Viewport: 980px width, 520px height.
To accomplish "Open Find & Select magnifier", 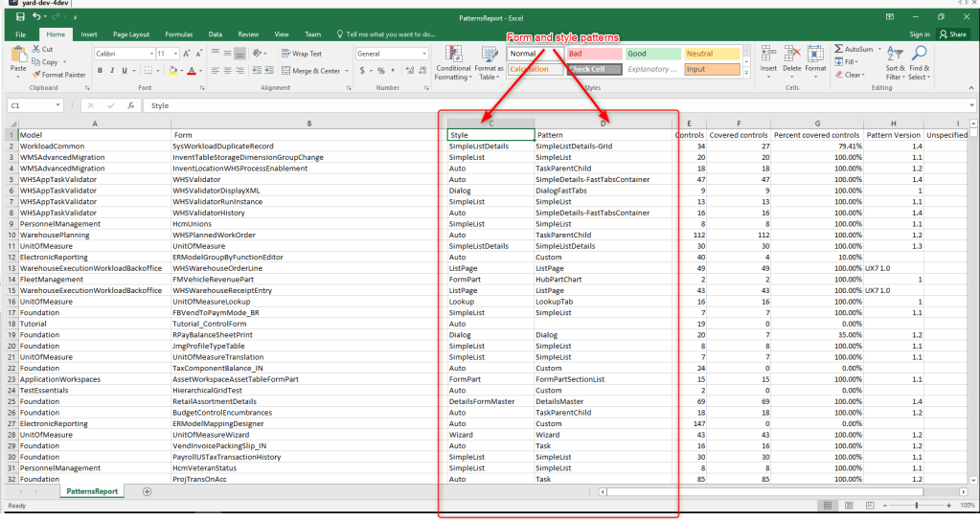I will [x=920, y=54].
